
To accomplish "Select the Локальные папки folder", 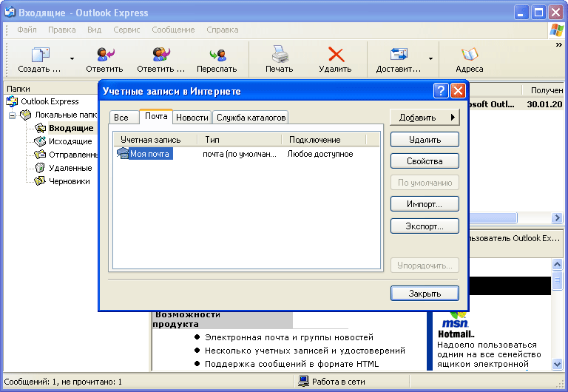I will pyautogui.click(x=66, y=115).
